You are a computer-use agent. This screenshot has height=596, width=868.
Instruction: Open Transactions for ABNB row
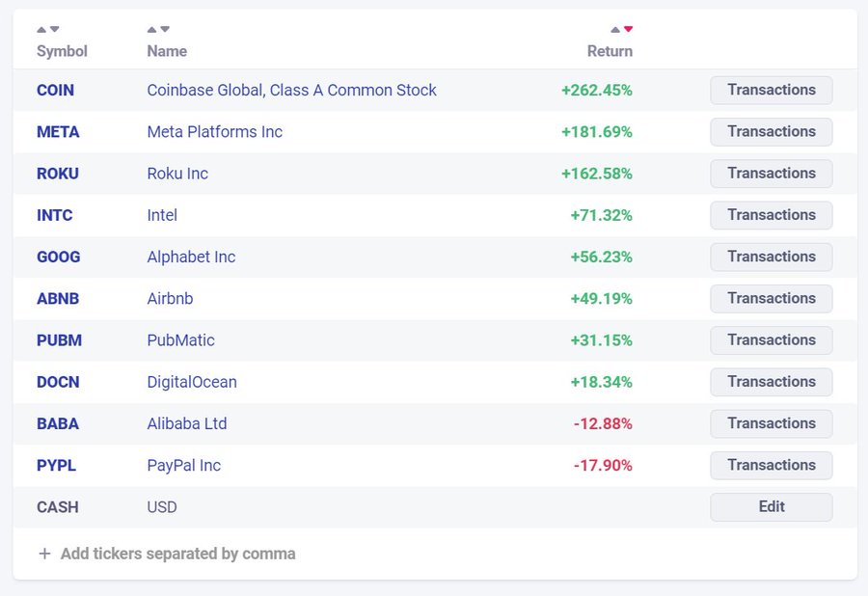pos(772,298)
